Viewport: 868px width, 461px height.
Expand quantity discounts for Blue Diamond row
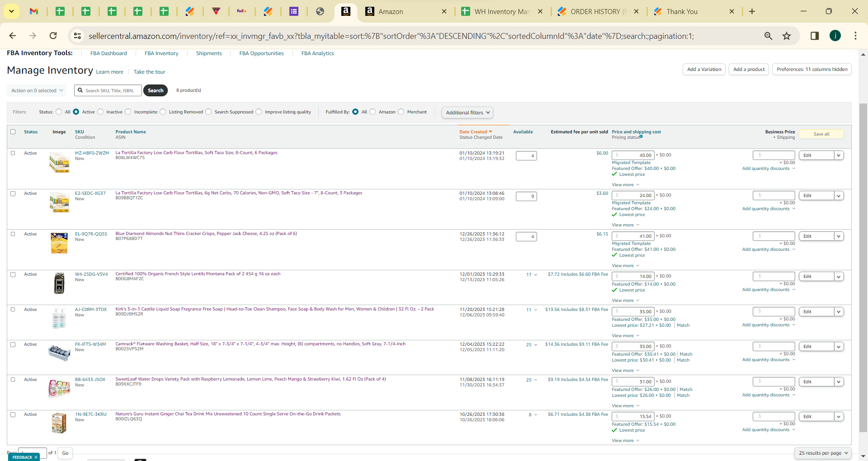click(769, 249)
